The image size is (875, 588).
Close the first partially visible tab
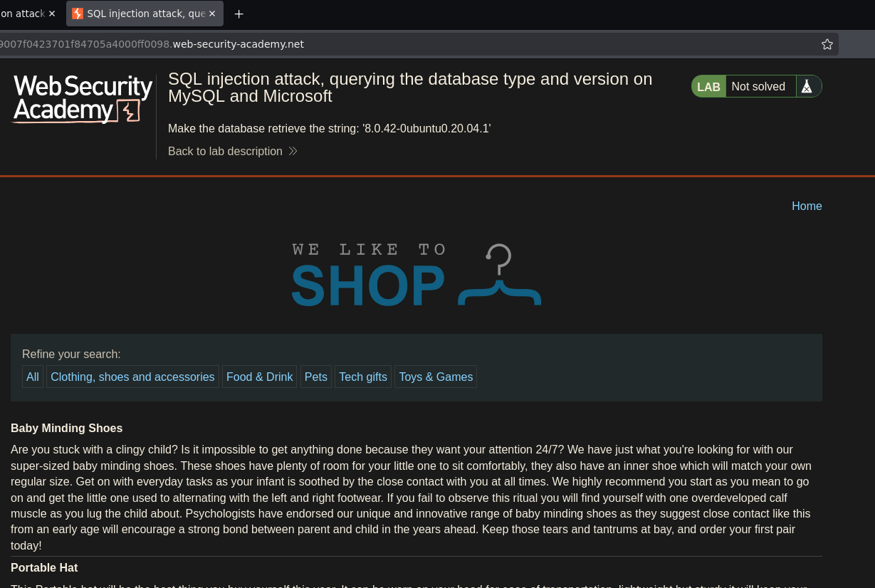(52, 14)
